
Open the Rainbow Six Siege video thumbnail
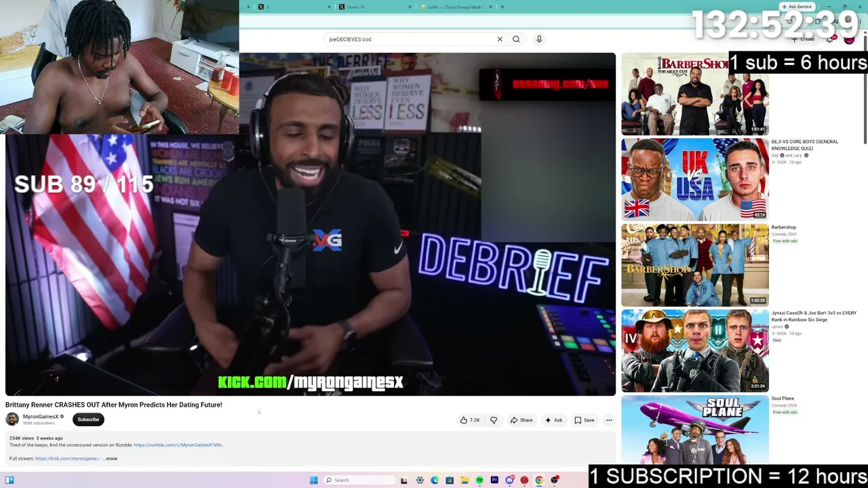click(x=695, y=350)
